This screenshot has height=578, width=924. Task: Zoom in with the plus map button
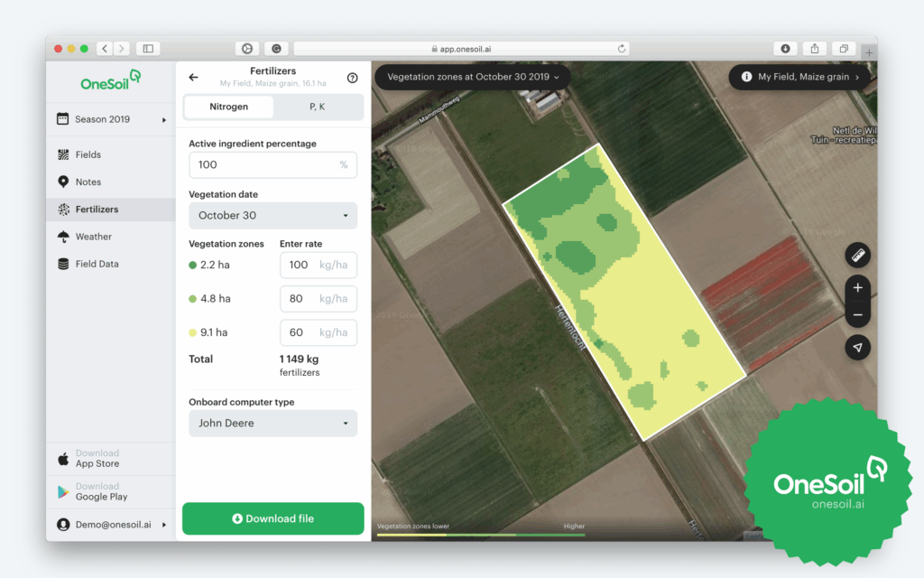pos(857,288)
